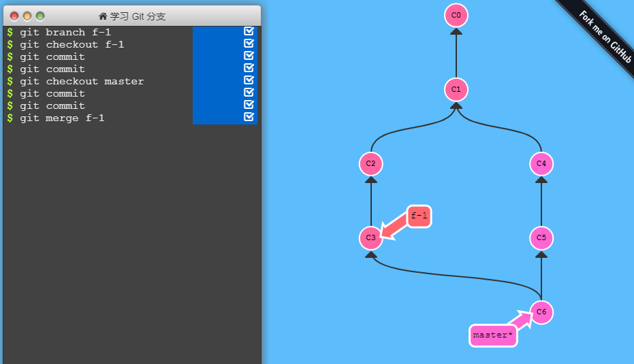Click checkmark beside git checkout master
Viewport: 634px width, 364px height.
click(249, 80)
